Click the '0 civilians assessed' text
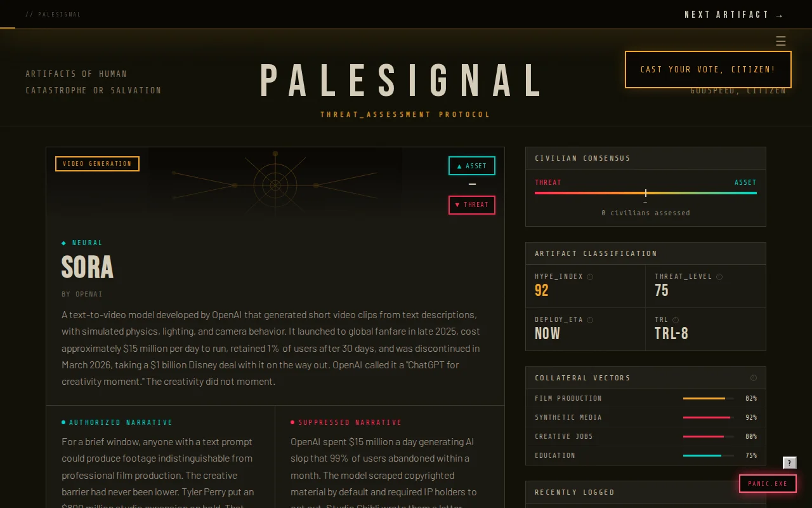This screenshot has height=508, width=812. point(646,213)
